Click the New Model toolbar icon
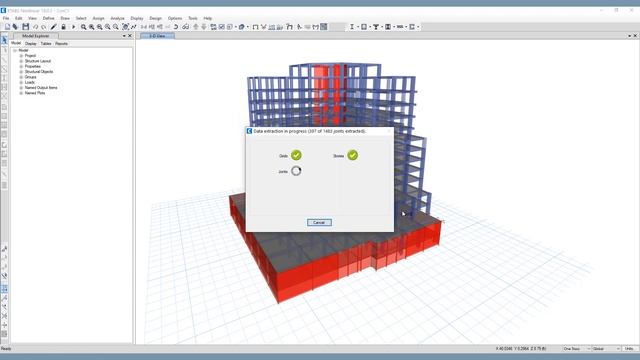 pyautogui.click(x=7, y=27)
